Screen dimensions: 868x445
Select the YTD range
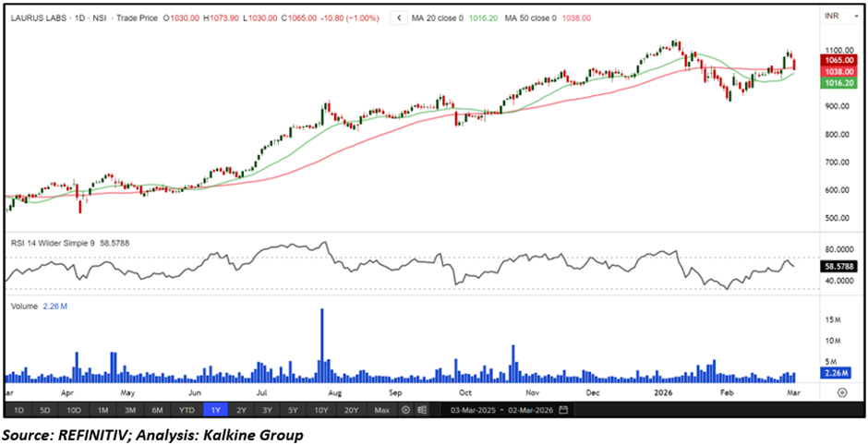pyautogui.click(x=187, y=409)
